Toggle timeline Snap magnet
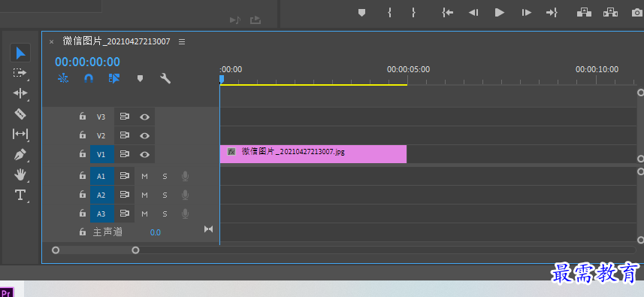This screenshot has width=644, height=297. tap(89, 78)
